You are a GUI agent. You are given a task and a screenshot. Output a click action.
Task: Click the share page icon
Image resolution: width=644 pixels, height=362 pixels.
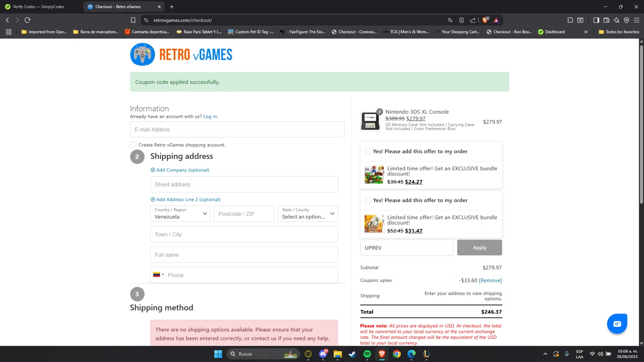coord(473,20)
